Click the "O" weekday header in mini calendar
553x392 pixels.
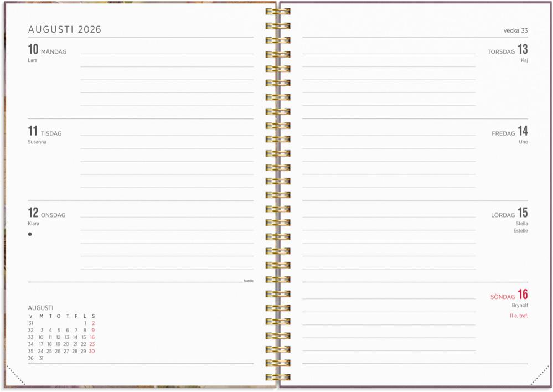point(59,316)
